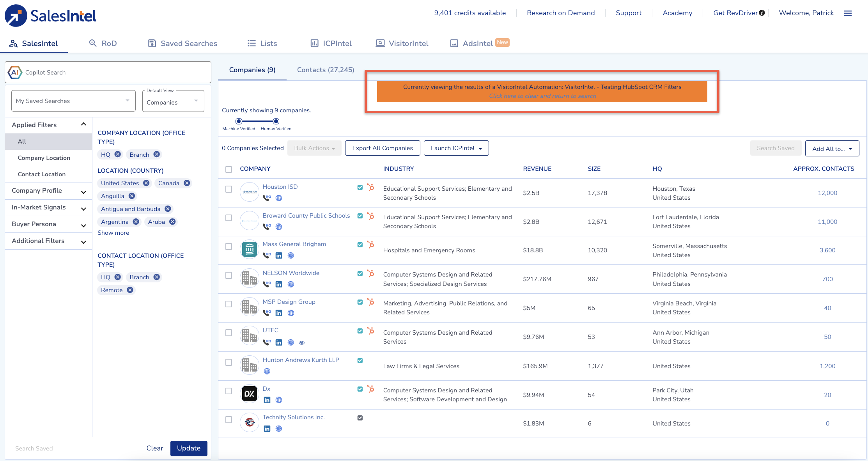Open the Houston ISD company logo thumbnail
Image resolution: width=868 pixels, height=461 pixels.
250,192
